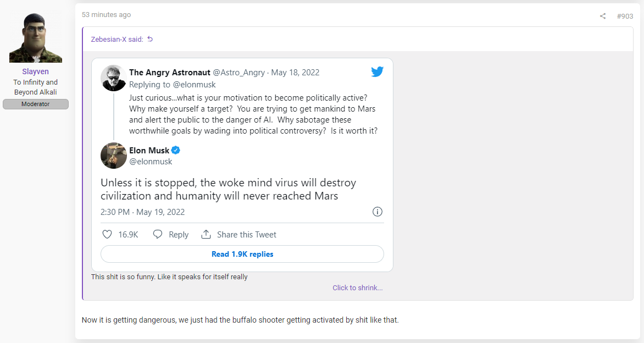
Task: Open The Angry Astronaut profile picture
Action: click(113, 78)
